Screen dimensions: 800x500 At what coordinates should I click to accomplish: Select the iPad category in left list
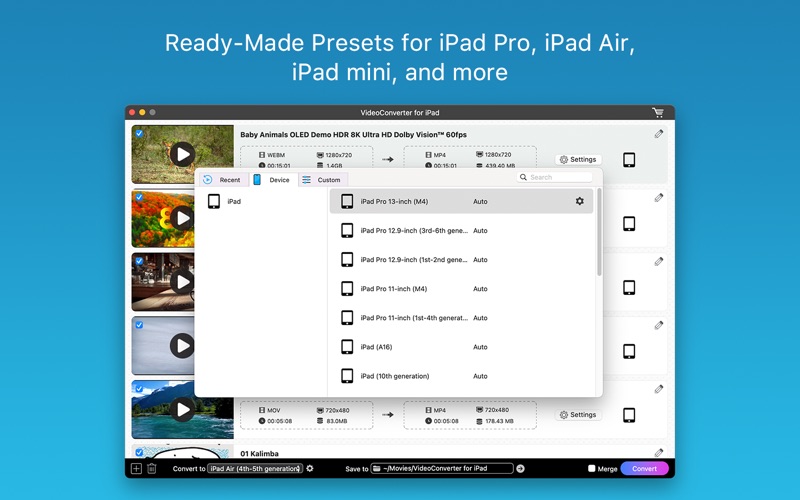260,201
